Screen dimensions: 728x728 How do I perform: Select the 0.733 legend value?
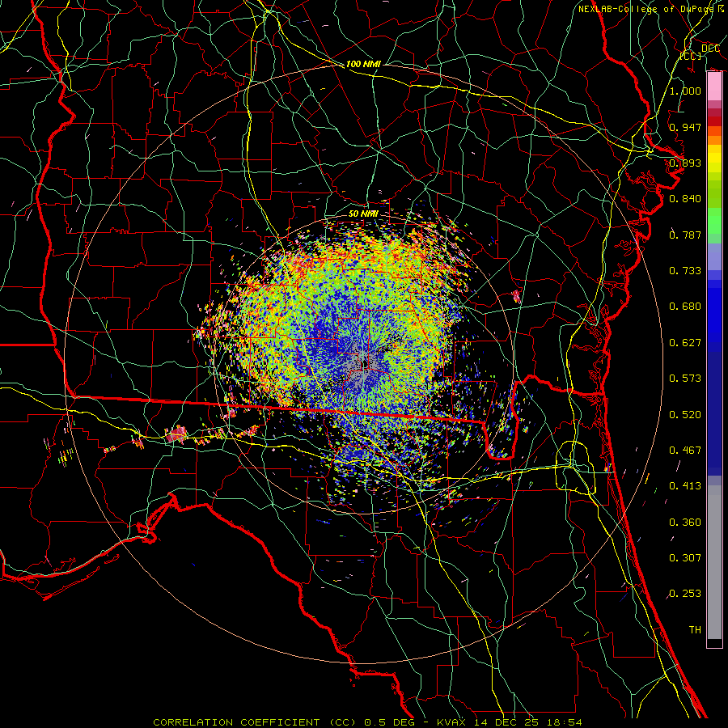[685, 271]
